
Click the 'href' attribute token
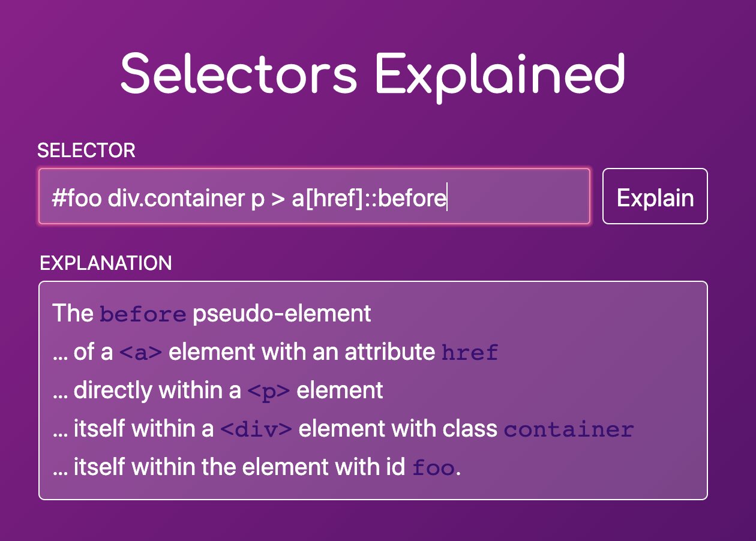coord(470,352)
